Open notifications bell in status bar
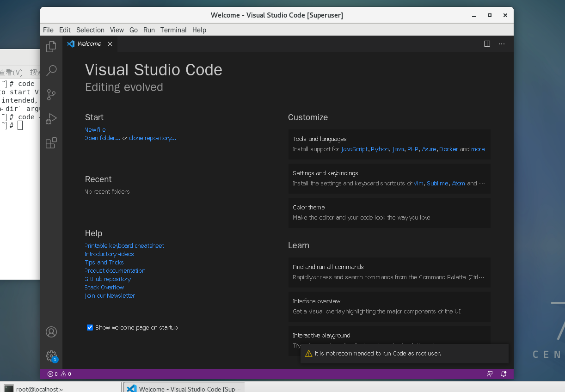This screenshot has height=392, width=565. click(504, 374)
